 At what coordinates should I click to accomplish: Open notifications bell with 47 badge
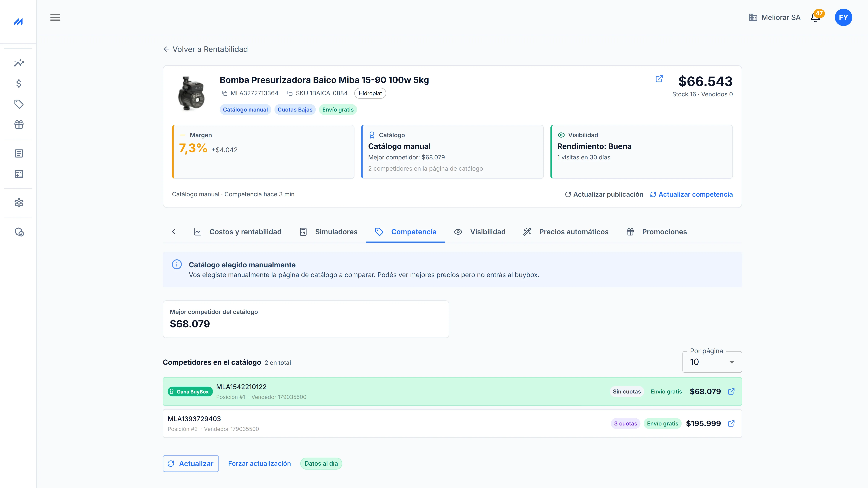click(x=816, y=17)
